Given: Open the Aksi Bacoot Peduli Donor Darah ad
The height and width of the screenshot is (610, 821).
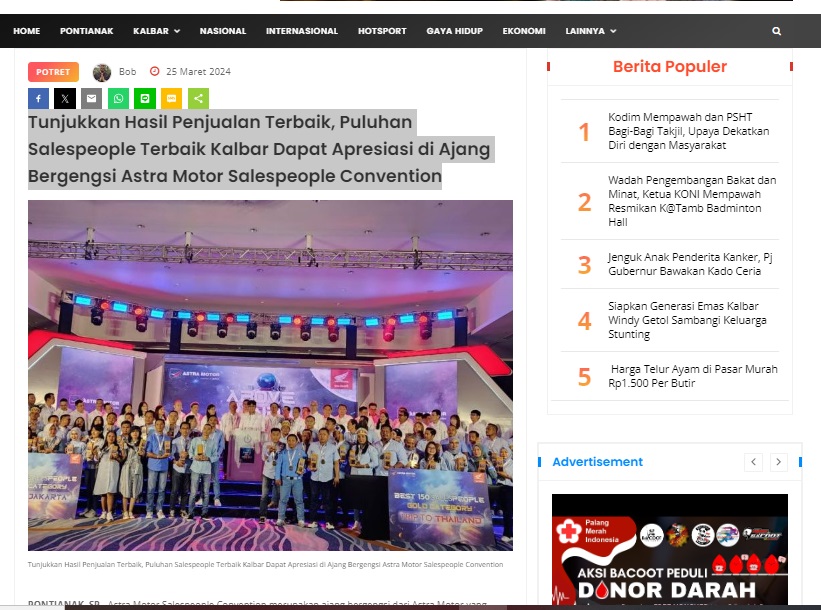Looking at the screenshot, I should pos(670,549).
